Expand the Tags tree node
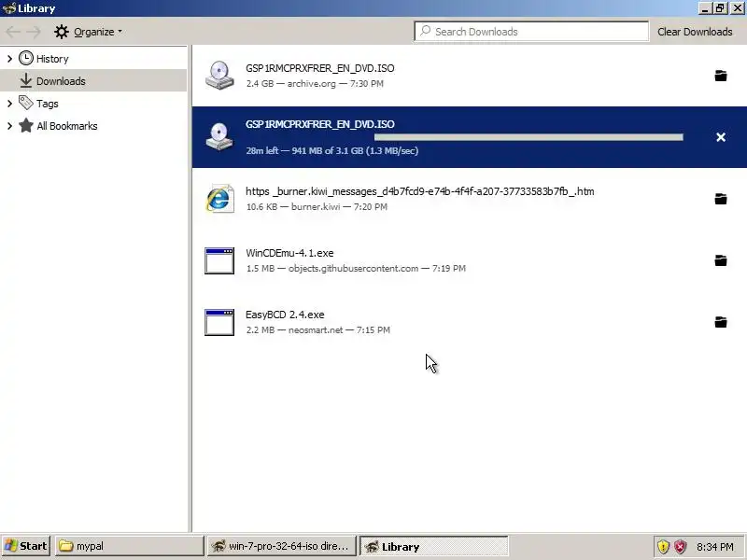The image size is (747, 560). click(x=9, y=104)
